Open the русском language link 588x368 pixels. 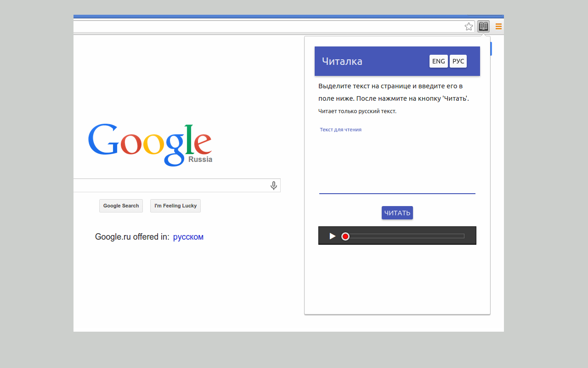pos(188,237)
